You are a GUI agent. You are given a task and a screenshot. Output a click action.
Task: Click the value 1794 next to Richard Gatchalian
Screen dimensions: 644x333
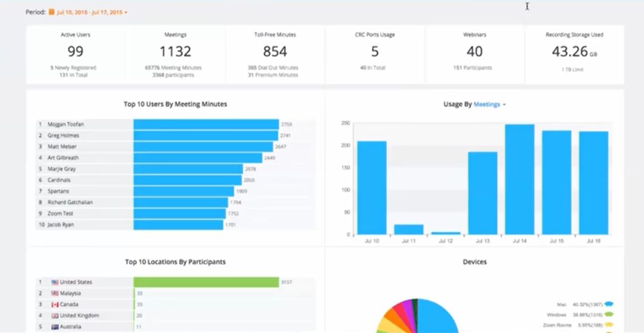click(236, 202)
